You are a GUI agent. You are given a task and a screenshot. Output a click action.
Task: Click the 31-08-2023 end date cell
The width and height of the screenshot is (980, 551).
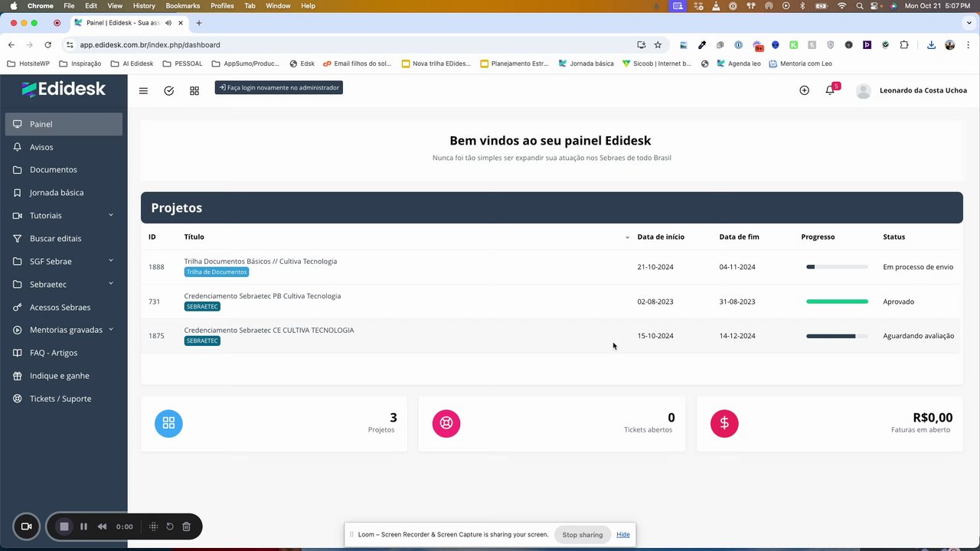coord(737,302)
